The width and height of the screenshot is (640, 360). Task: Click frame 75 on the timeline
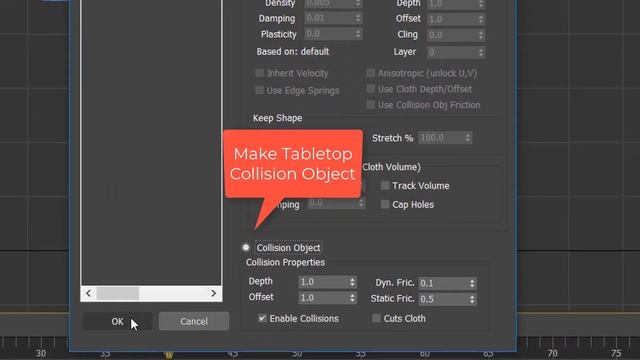(616, 353)
